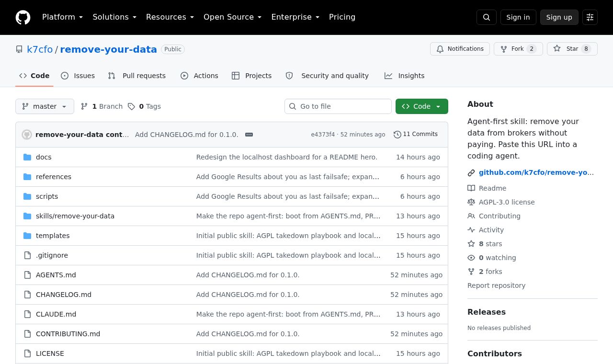Click the repository icon beside k7cfo

coord(19,49)
